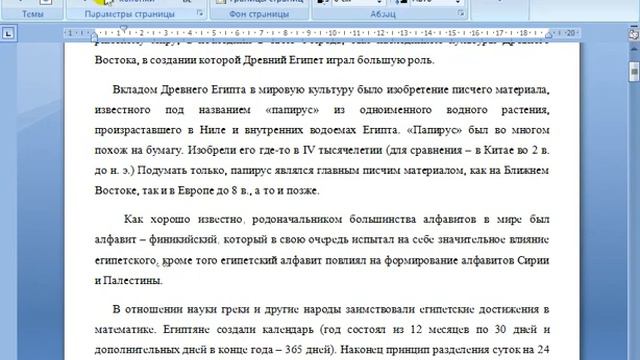Click the word календарь in the last paragraph
This screenshot has height=360, width=640.
pos(288,330)
